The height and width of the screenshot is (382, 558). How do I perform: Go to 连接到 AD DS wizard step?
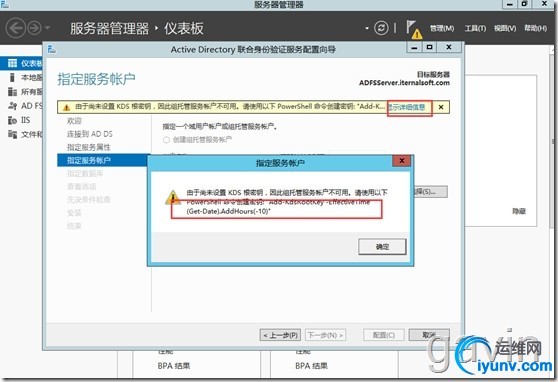[x=90, y=134]
